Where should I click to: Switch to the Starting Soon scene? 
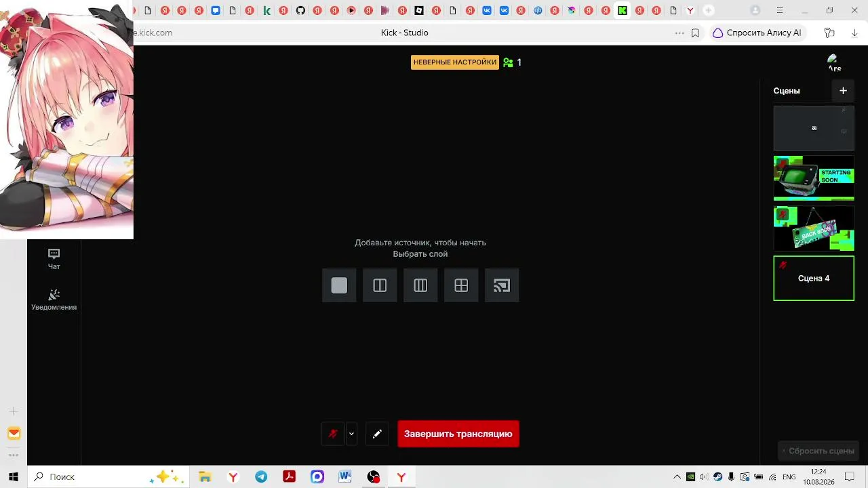814,178
